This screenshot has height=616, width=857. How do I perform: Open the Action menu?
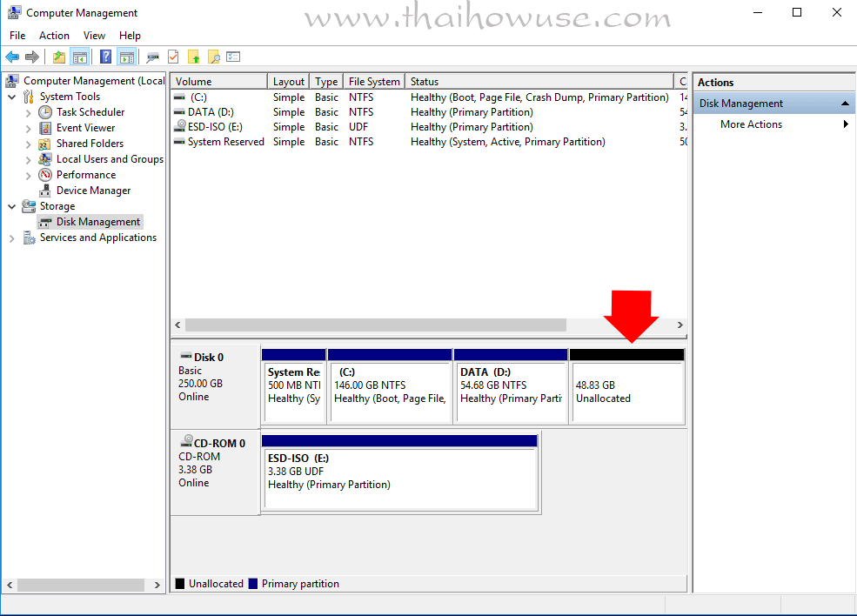pyautogui.click(x=54, y=36)
